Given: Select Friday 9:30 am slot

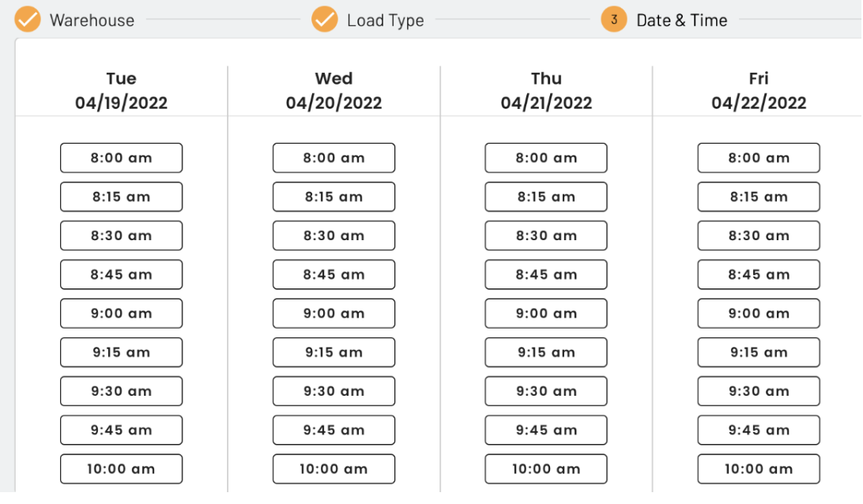Looking at the screenshot, I should click(759, 391).
